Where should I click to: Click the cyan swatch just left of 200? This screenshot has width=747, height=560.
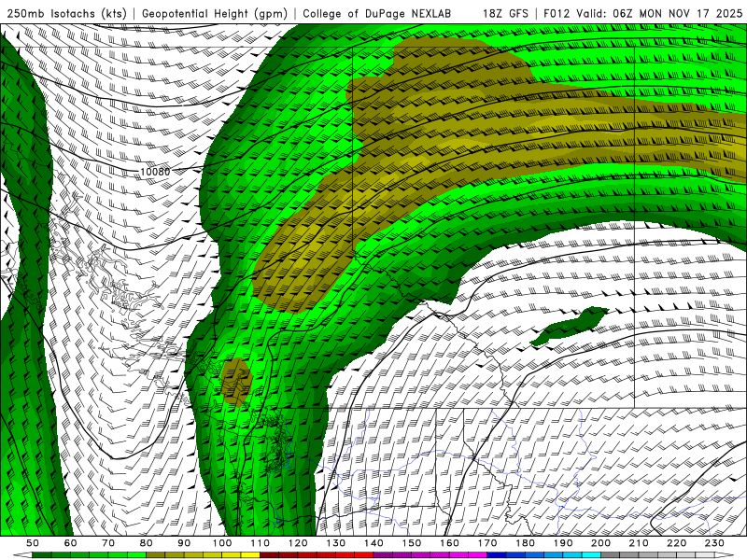tap(592, 555)
